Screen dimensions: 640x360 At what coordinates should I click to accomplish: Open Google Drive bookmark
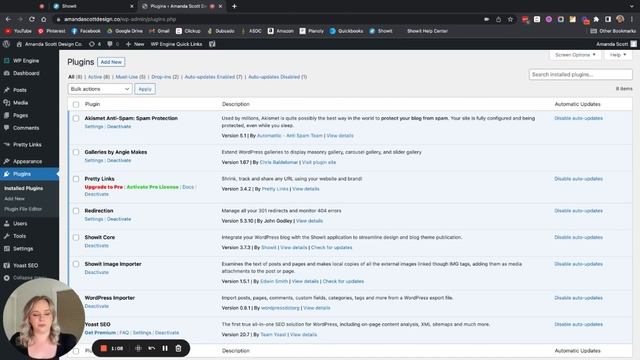coord(125,31)
